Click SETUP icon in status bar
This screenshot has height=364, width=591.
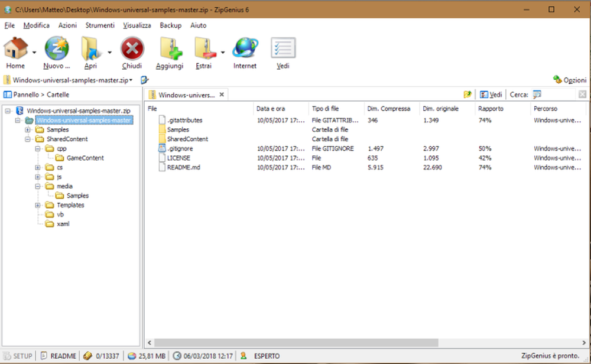coord(7,356)
